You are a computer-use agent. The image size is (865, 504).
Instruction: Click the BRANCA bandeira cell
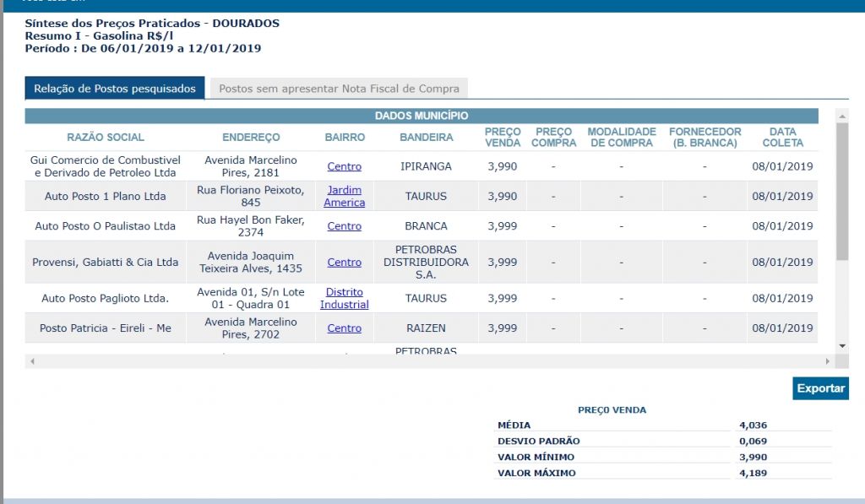click(427, 226)
